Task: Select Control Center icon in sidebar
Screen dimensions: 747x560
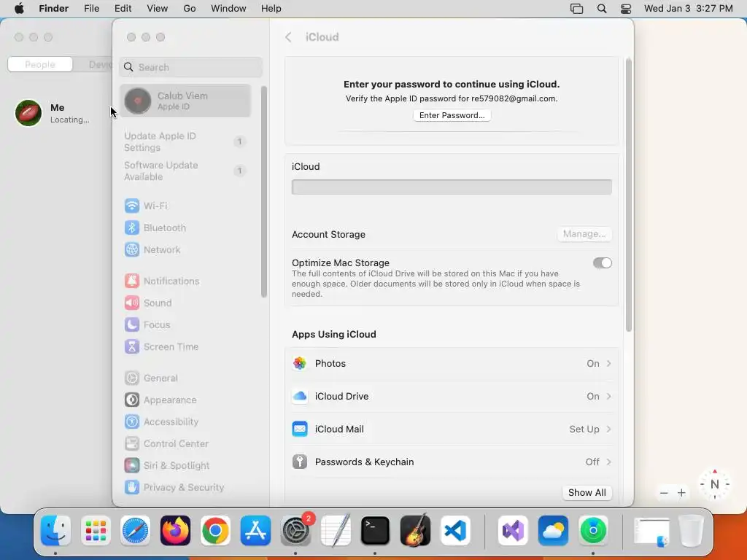Action: 132,444
